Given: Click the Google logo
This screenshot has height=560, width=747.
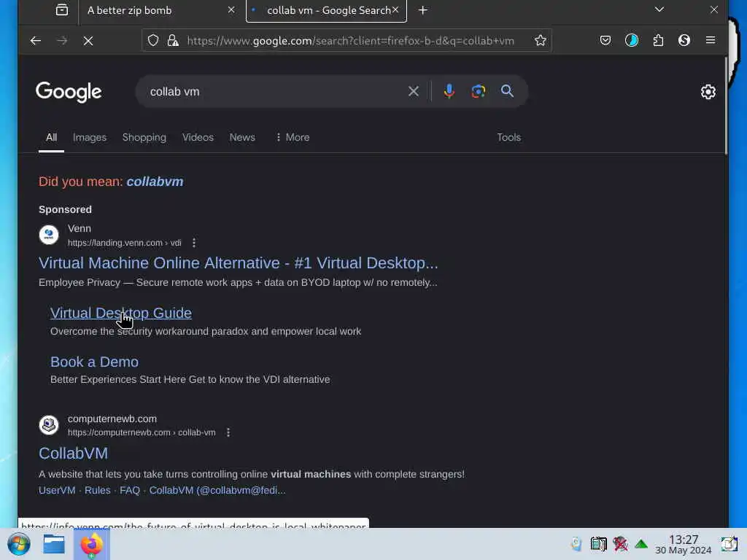Looking at the screenshot, I should click(x=69, y=91).
